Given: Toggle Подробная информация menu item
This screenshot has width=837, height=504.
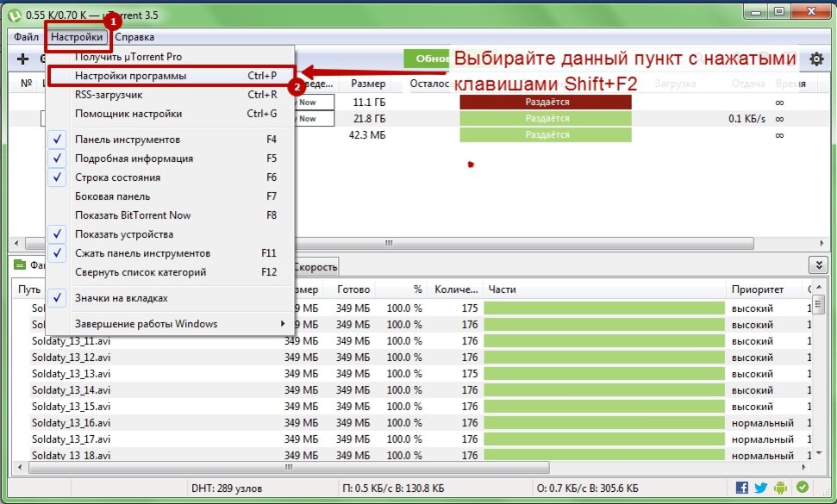Looking at the screenshot, I should coord(170,159).
